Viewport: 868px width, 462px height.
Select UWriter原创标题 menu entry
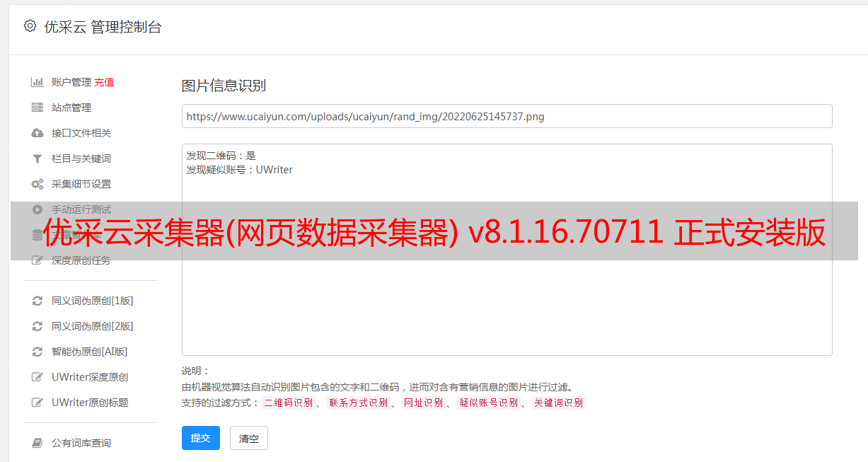coord(90,403)
